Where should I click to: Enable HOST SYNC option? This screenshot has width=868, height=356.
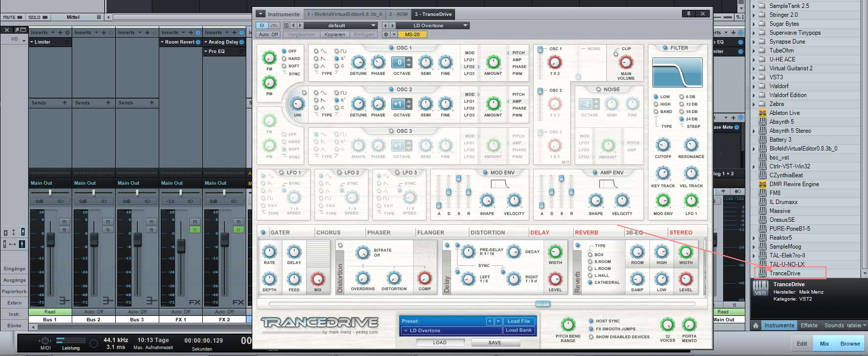click(591, 321)
